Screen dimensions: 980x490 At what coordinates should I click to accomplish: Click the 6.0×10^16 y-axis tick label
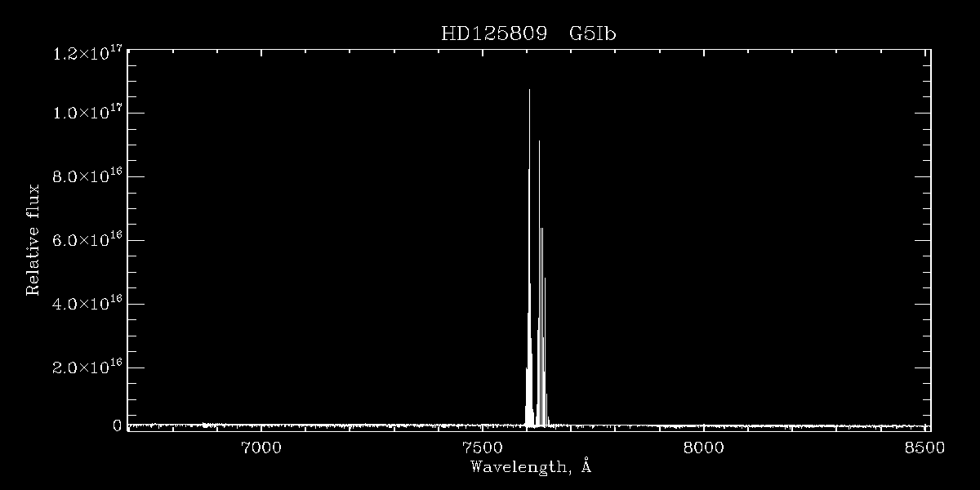pos(87,239)
